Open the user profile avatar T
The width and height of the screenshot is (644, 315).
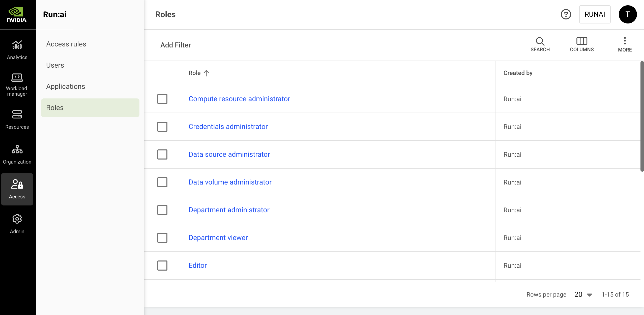(x=627, y=14)
